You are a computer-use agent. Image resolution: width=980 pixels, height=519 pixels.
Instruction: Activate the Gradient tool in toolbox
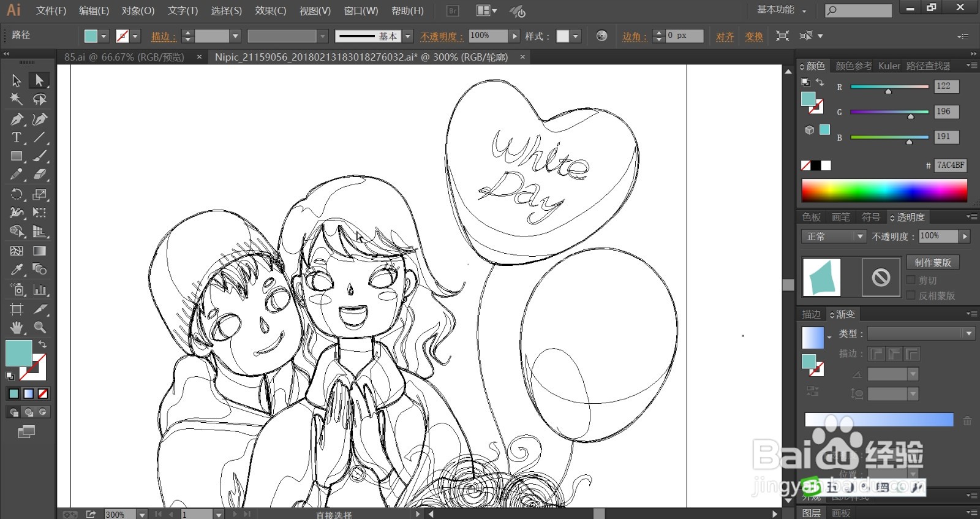coord(40,251)
